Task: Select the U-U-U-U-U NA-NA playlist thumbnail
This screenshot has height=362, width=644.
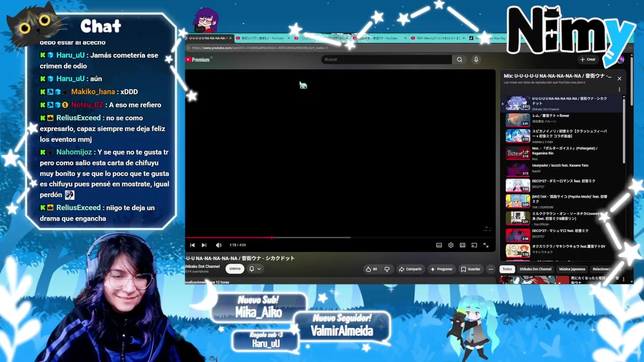Action: click(518, 103)
